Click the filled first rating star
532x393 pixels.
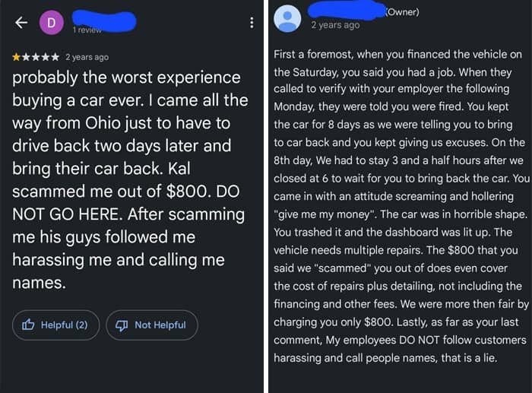17,57
